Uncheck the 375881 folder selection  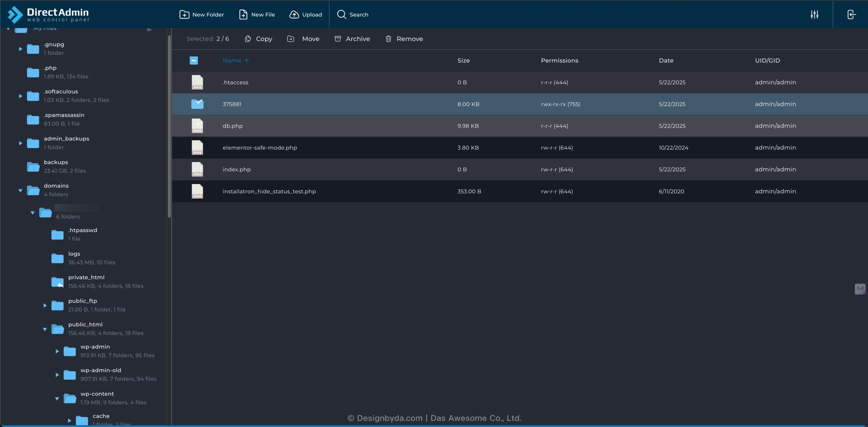[x=197, y=104]
